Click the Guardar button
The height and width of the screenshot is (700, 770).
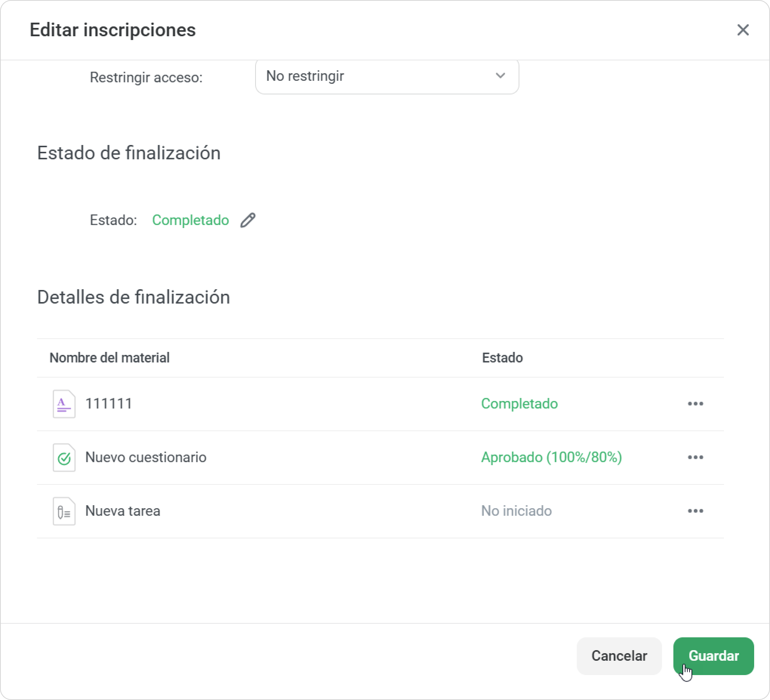coord(713,656)
